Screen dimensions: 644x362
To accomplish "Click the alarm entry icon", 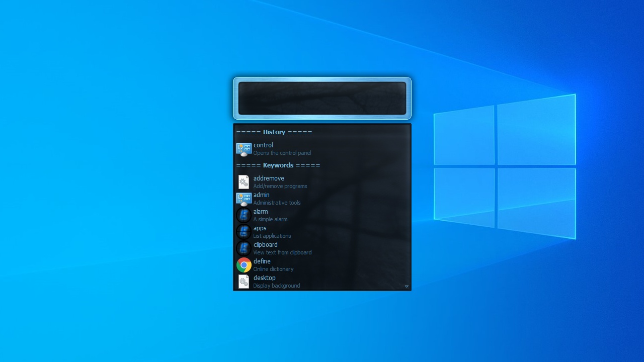I will coord(244,215).
